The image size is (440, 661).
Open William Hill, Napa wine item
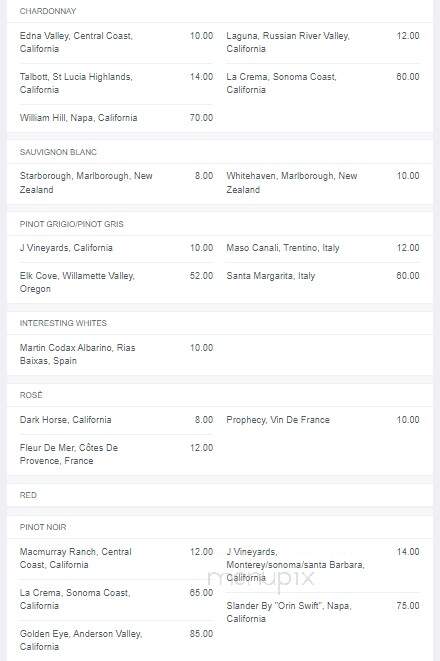click(116, 118)
